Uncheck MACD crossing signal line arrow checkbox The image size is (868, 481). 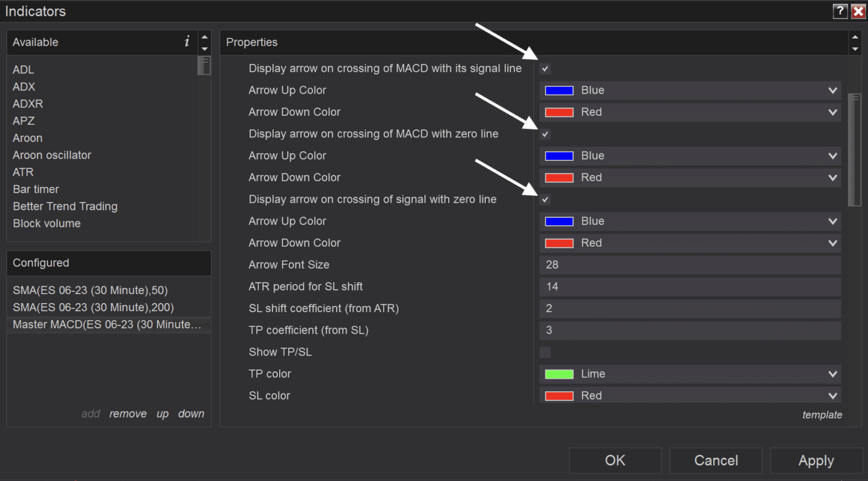pyautogui.click(x=545, y=69)
